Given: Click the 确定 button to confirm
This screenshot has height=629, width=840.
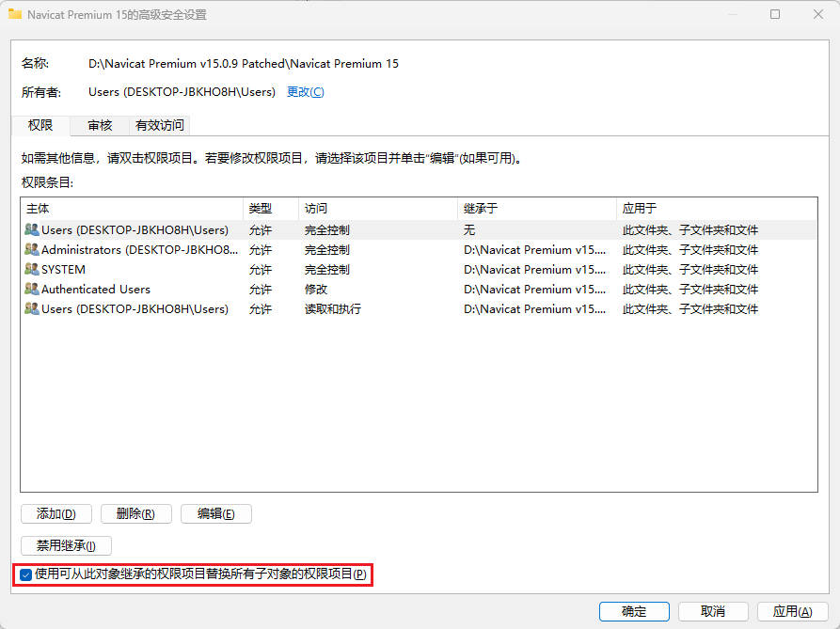Looking at the screenshot, I should [634, 610].
